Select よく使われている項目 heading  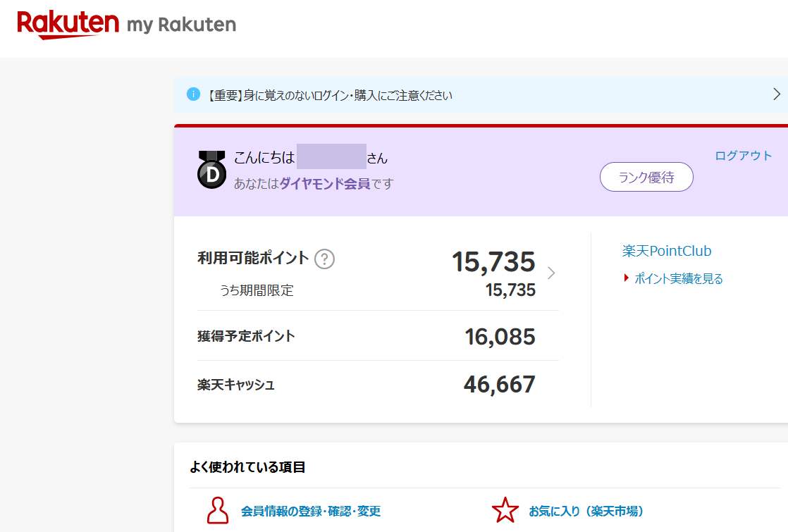click(x=247, y=467)
